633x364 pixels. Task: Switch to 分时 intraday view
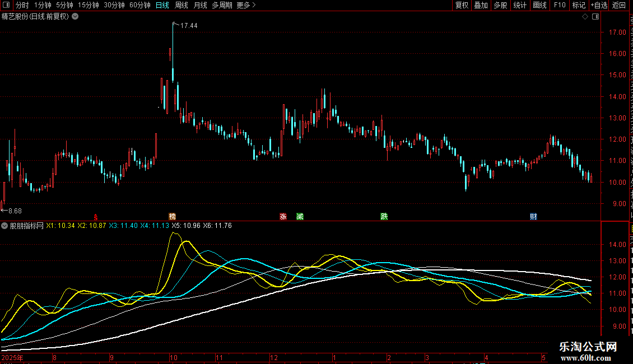[22, 5]
